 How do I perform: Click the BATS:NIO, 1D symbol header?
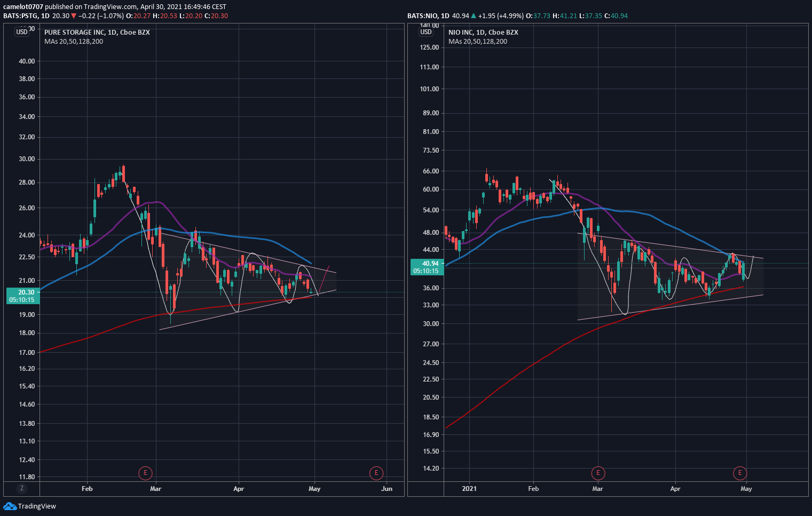tap(428, 15)
